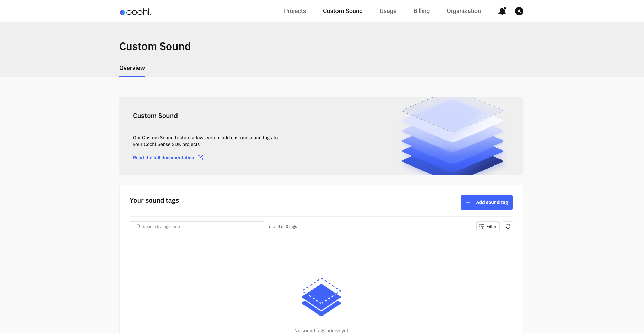Click the 'Your sound tags' heading
The height and width of the screenshot is (333, 644).
(154, 200)
